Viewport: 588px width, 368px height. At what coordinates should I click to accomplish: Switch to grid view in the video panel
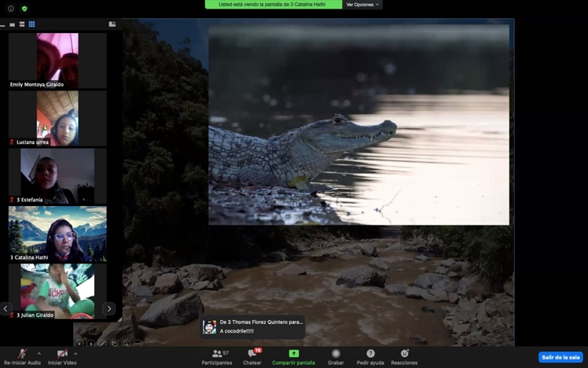point(32,24)
